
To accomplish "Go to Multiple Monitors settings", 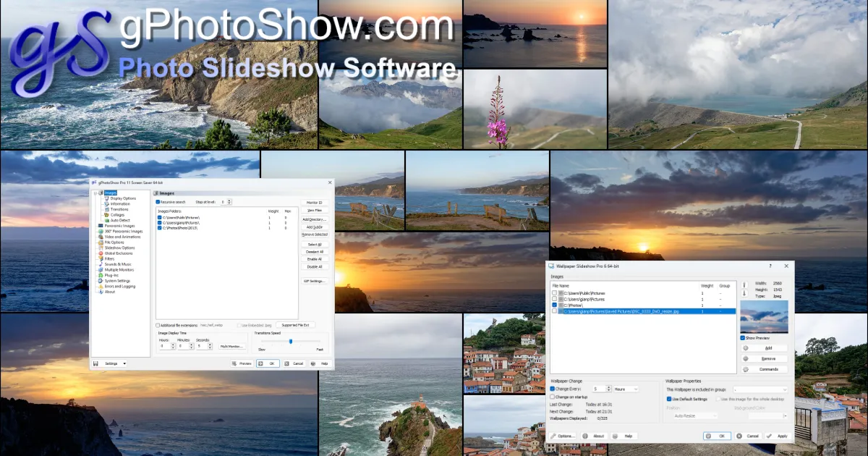I will (x=119, y=269).
